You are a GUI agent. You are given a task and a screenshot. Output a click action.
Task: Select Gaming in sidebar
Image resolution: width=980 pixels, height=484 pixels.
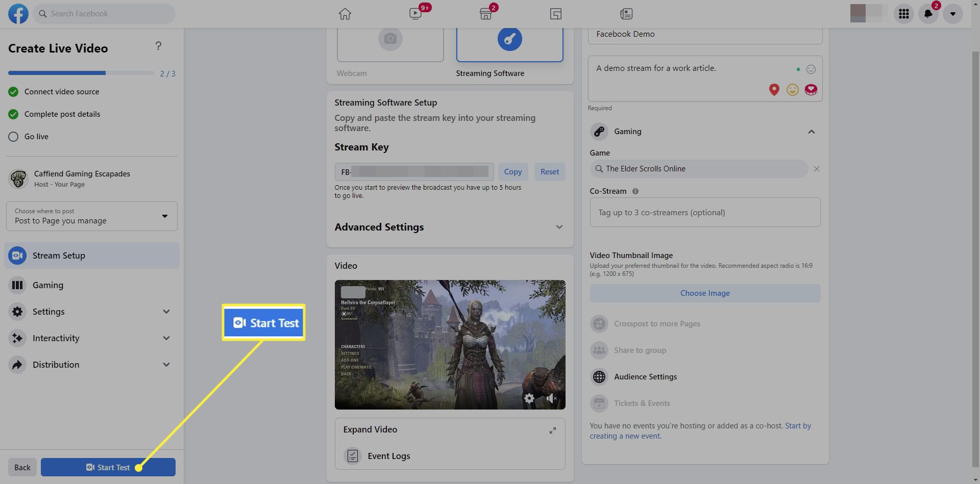point(92,285)
